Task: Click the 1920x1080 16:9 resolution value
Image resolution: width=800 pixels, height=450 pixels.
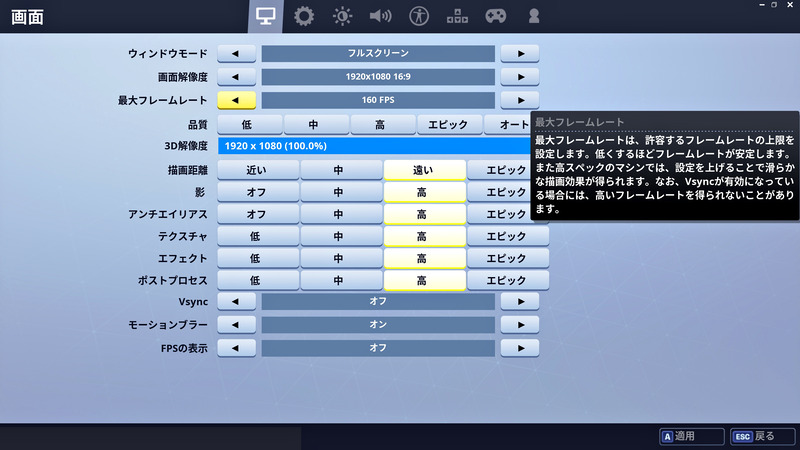Action: pos(378,77)
